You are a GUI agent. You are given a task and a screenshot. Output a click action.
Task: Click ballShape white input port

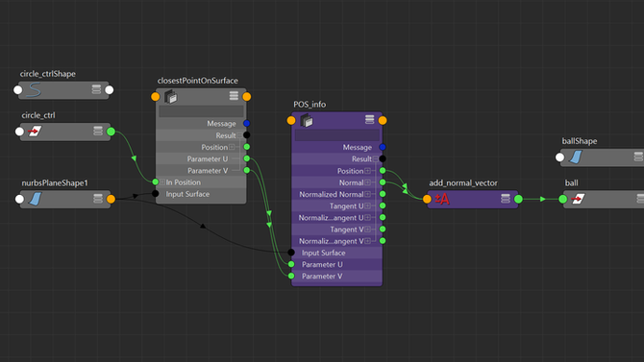click(559, 157)
